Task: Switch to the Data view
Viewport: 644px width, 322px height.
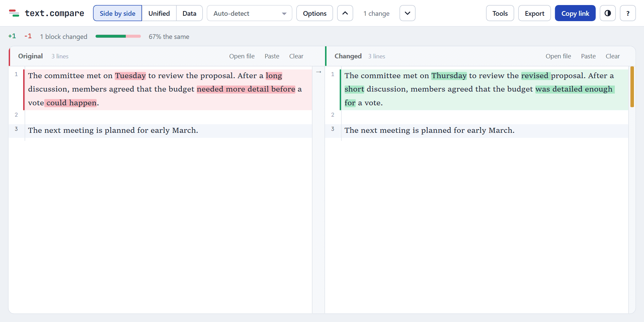Action: tap(190, 13)
